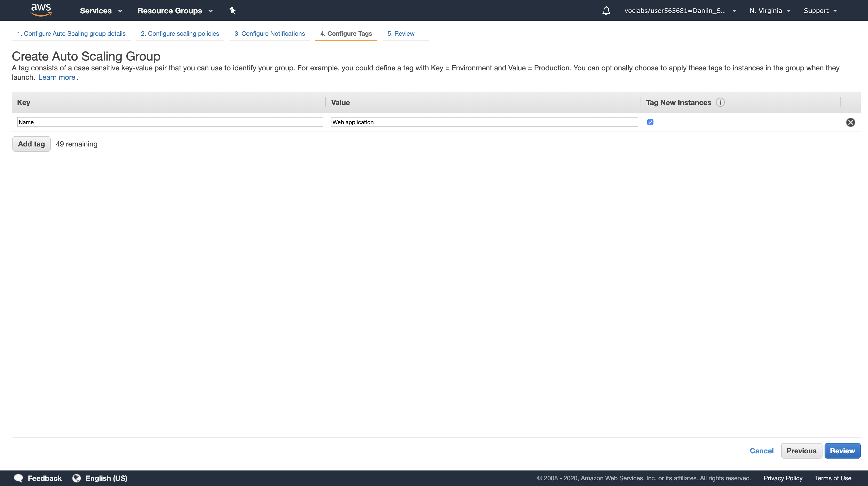Screen dimensions: 868x486
Task: Click the blue Review button
Action: pyautogui.click(x=842, y=451)
